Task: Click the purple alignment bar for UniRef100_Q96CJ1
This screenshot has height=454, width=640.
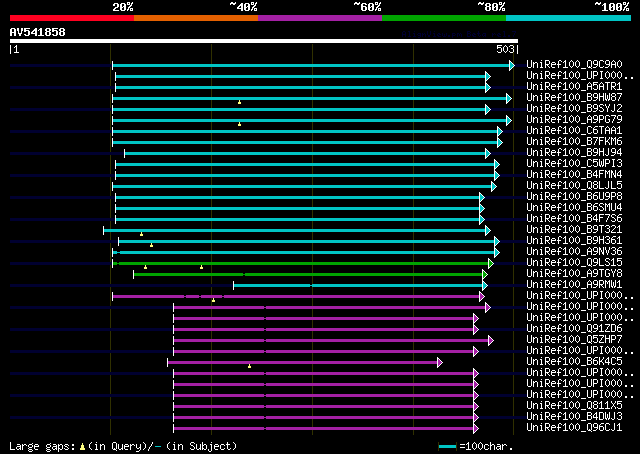Action: pyautogui.click(x=324, y=429)
